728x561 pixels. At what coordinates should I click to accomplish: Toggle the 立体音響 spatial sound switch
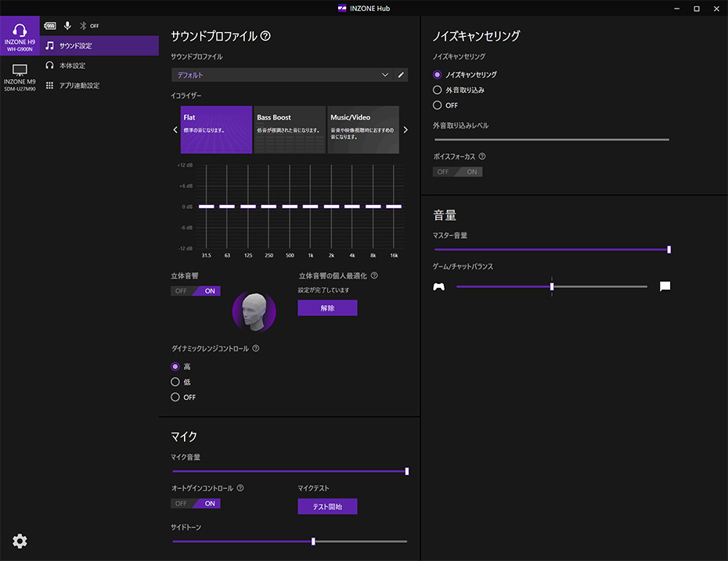[196, 291]
